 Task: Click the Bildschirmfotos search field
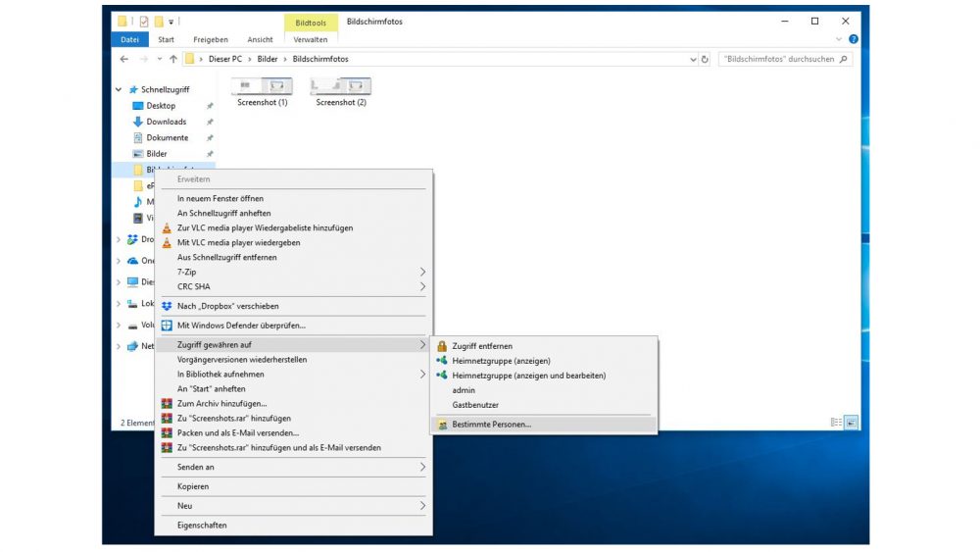[x=784, y=60]
